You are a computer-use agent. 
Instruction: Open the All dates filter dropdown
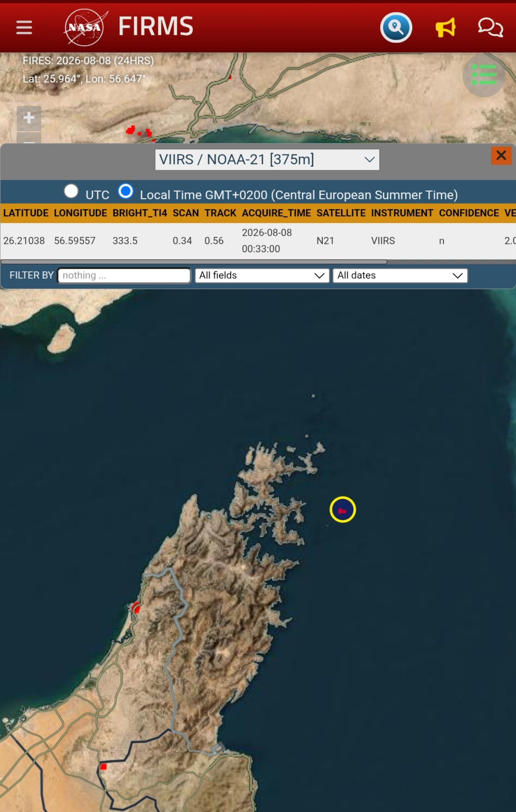pos(400,276)
